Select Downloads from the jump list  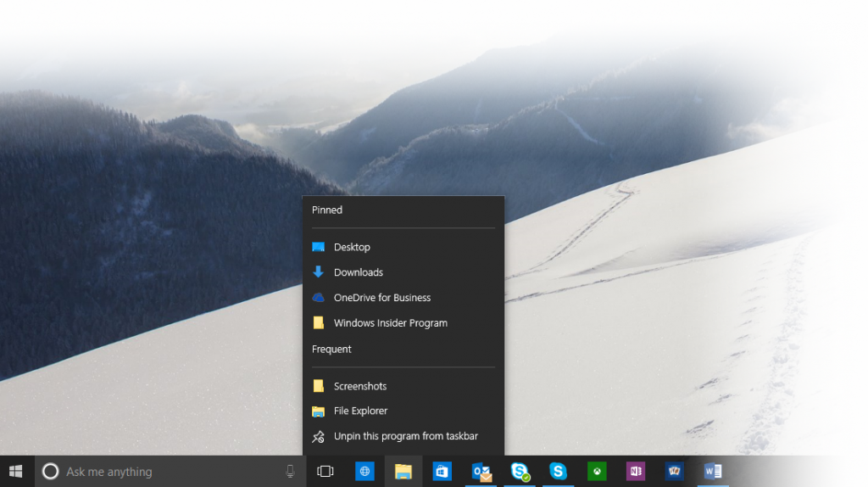(358, 272)
